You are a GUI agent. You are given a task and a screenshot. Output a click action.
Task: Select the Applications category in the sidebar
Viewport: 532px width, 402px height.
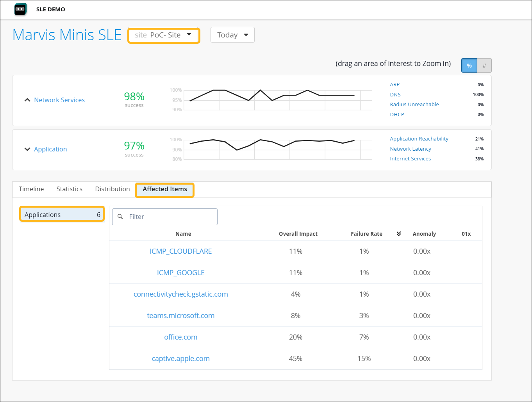coord(61,214)
